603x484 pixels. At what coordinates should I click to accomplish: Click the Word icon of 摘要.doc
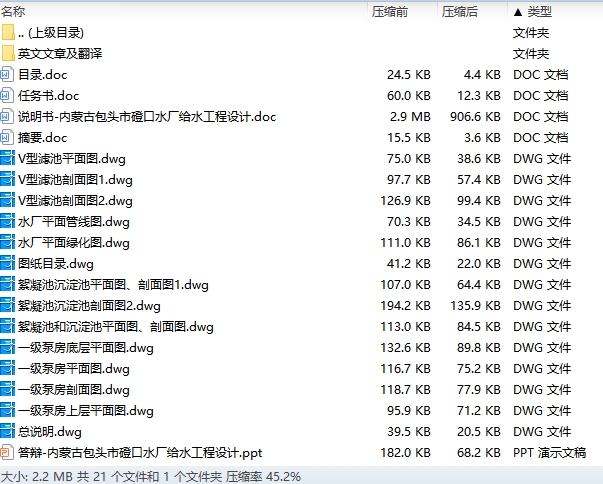[x=7, y=138]
